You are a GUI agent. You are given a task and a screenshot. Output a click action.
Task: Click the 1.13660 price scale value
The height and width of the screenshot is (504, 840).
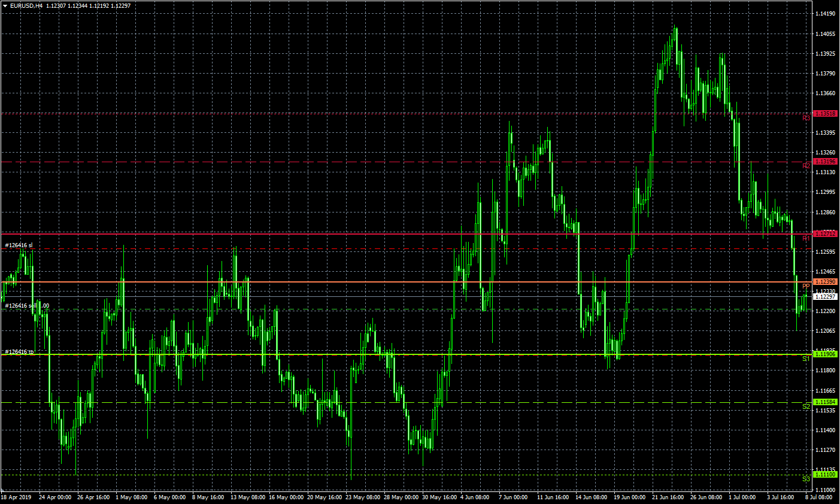pyautogui.click(x=826, y=93)
